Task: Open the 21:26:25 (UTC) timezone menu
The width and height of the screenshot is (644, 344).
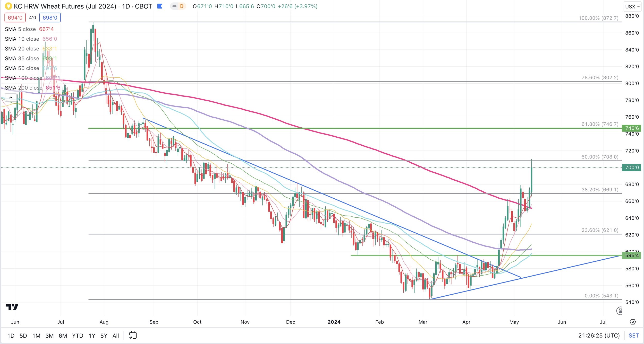Action: pyautogui.click(x=599, y=336)
